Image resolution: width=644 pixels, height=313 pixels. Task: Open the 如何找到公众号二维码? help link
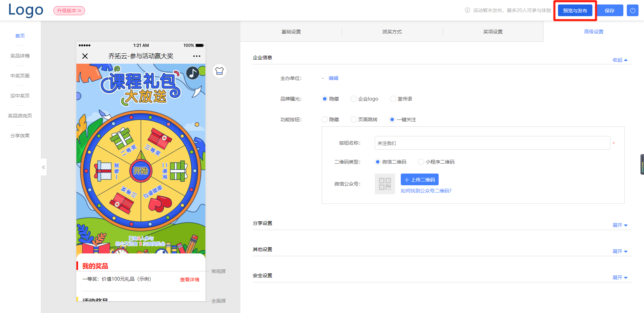pyautogui.click(x=426, y=191)
